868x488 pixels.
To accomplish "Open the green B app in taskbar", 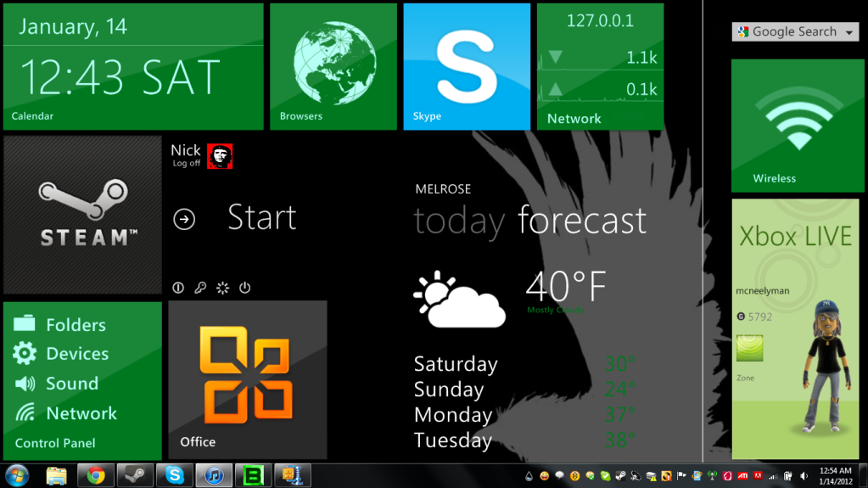I will [x=253, y=476].
